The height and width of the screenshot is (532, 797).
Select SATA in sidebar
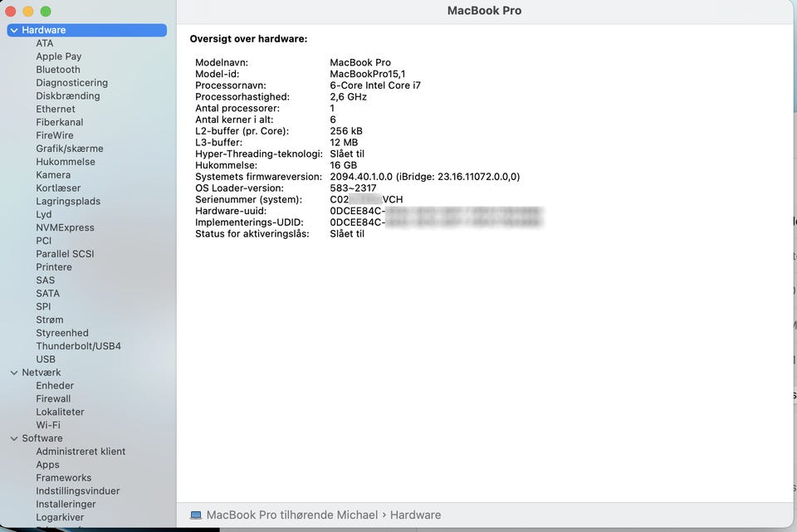coord(48,294)
